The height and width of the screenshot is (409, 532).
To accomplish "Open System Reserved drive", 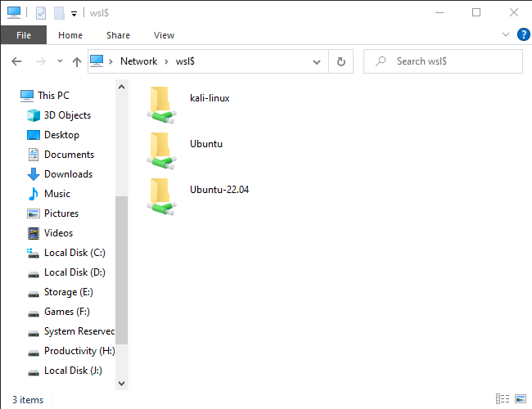I will [x=79, y=331].
